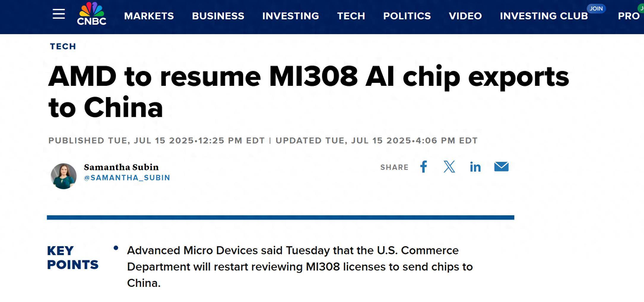Image resolution: width=644 pixels, height=302 pixels.
Task: Open the hamburger navigation menu
Action: pyautogui.click(x=58, y=14)
